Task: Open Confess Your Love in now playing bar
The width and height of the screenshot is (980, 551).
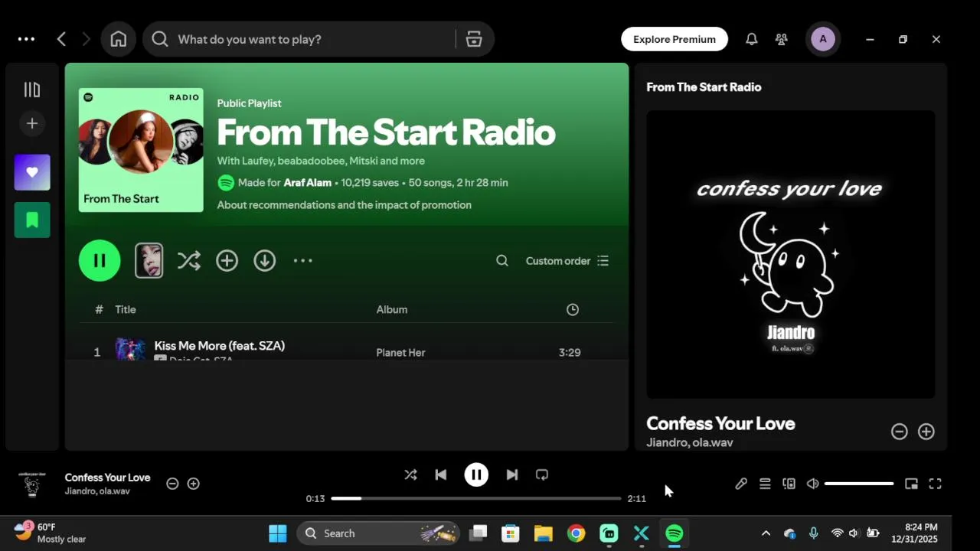Action: (107, 478)
